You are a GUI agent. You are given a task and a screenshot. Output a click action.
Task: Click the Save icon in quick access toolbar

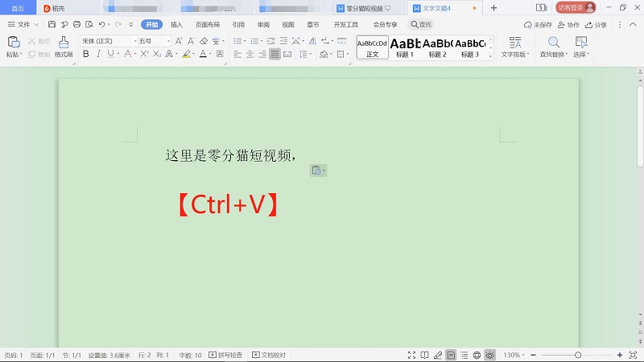pyautogui.click(x=52, y=25)
